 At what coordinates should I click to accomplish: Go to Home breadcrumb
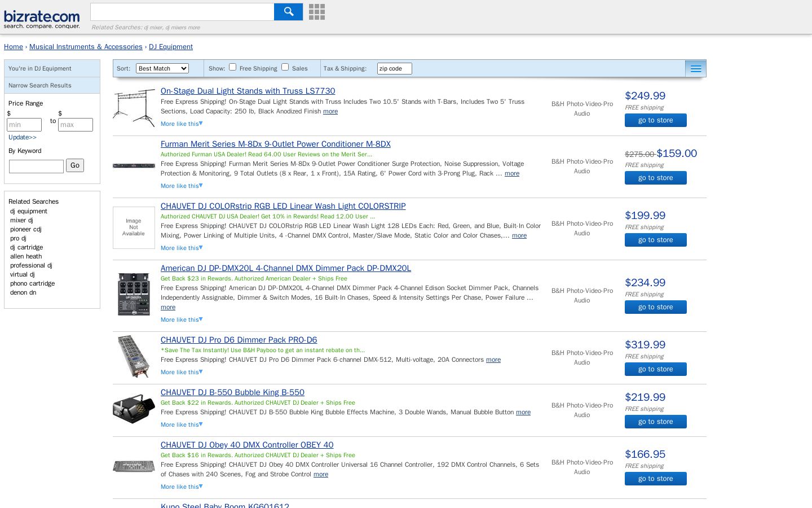[x=14, y=47]
